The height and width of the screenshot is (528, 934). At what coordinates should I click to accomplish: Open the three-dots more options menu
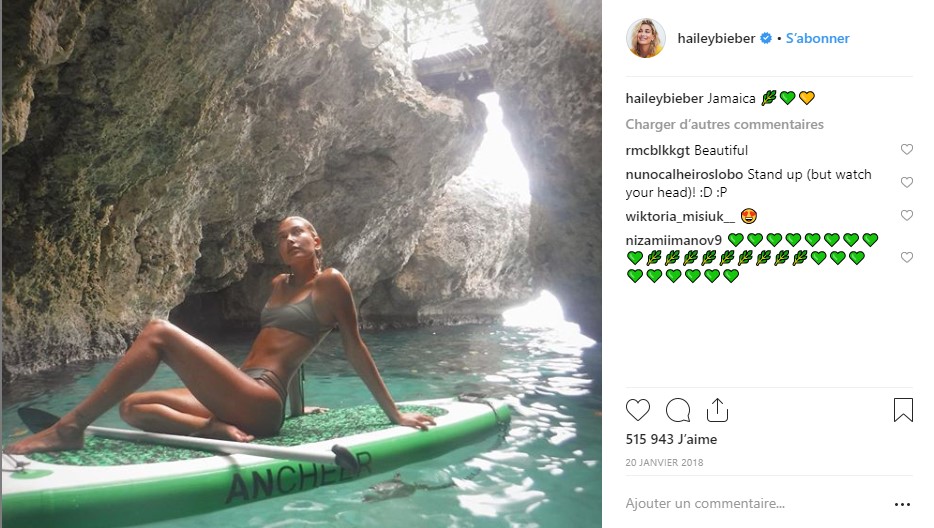(x=902, y=505)
